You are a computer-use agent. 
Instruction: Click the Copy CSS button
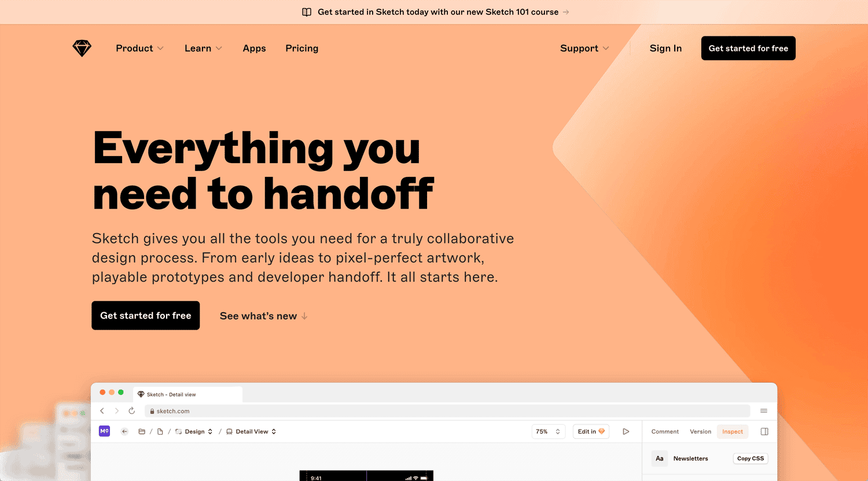751,458
